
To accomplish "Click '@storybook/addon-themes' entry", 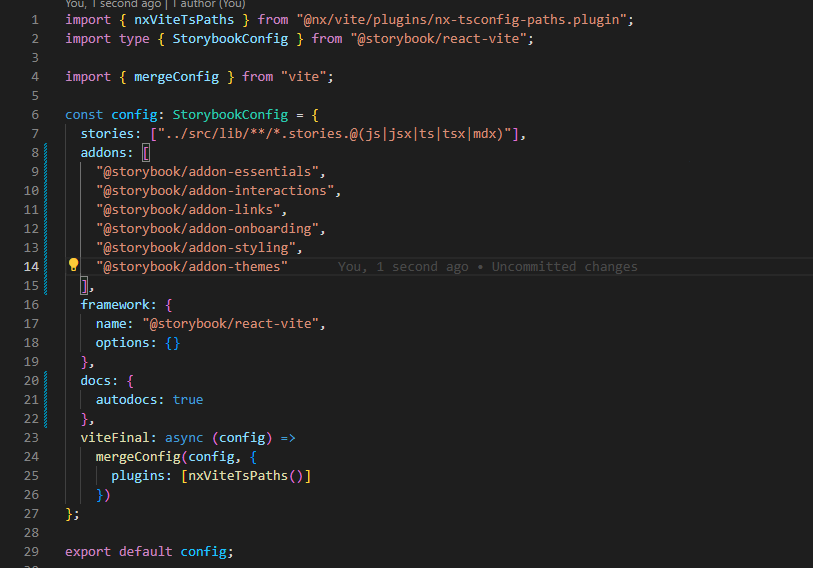I will pyautogui.click(x=192, y=267).
